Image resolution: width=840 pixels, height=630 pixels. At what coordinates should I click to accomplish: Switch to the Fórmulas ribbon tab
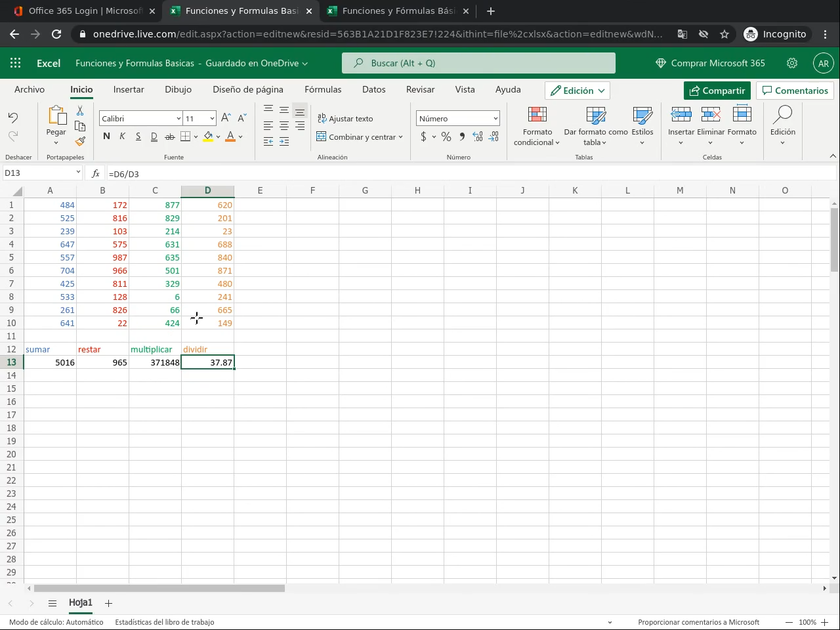click(323, 90)
